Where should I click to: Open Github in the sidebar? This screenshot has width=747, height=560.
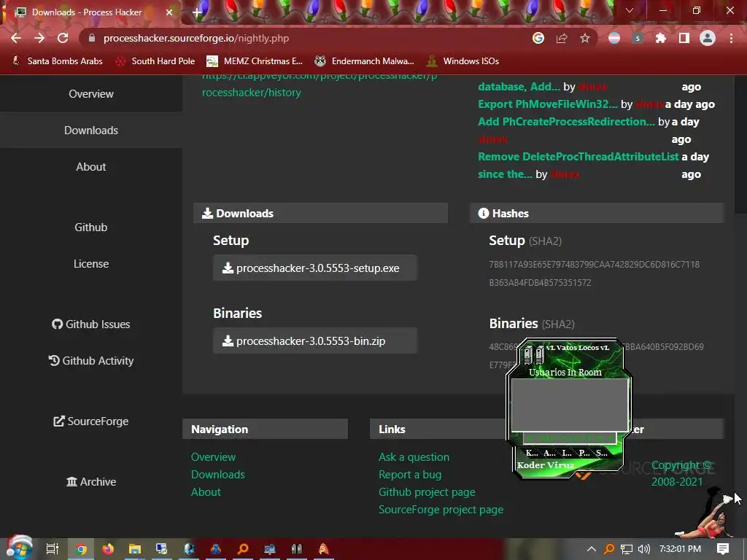(91, 227)
